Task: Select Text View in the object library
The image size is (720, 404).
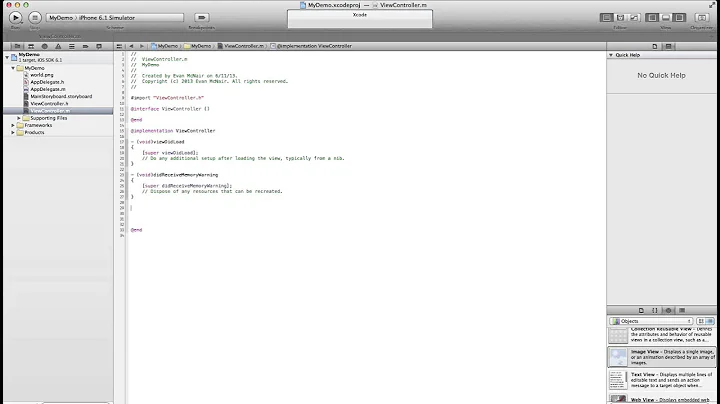Action: coord(662,380)
